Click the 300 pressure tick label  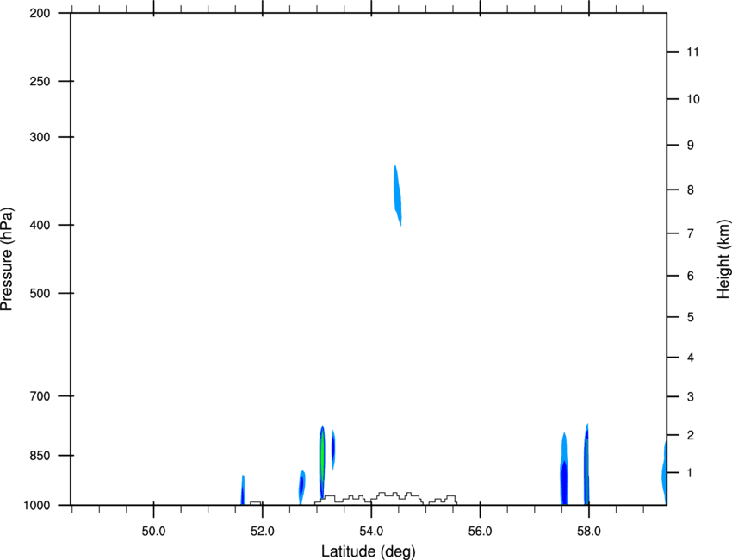(x=40, y=137)
